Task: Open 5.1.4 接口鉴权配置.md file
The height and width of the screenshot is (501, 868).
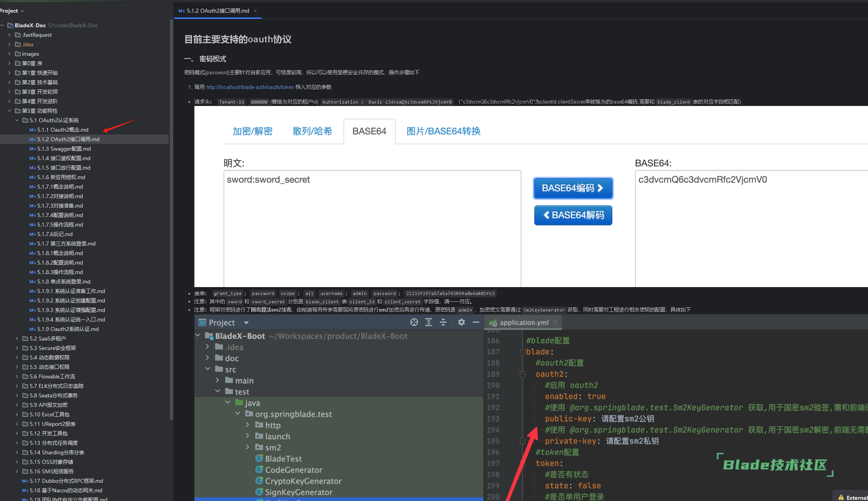Action: [x=64, y=158]
